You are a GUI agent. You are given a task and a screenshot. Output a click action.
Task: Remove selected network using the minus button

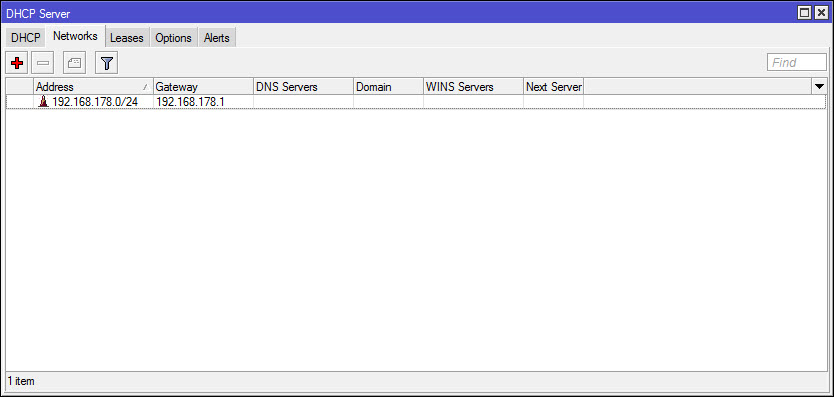(43, 63)
